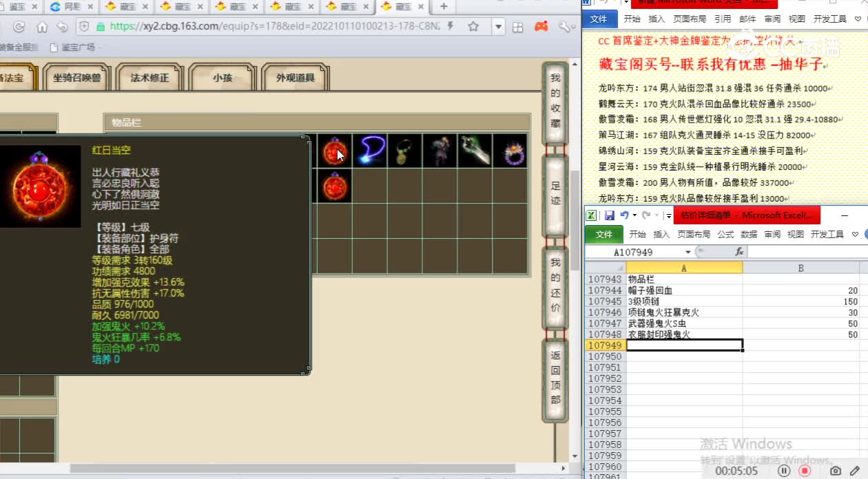Open Word 邮件 ribbon tab
Screen dimensions: 868x479
coord(747,19)
